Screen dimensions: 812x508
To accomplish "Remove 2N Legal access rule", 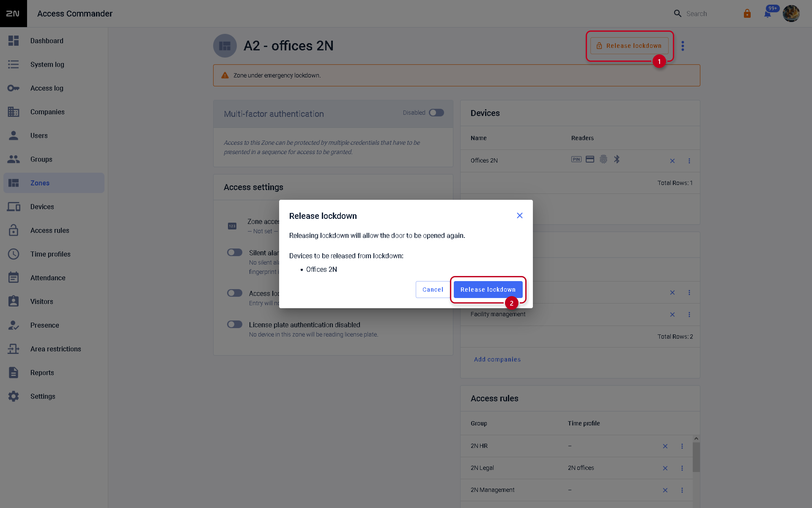I will click(x=665, y=468).
